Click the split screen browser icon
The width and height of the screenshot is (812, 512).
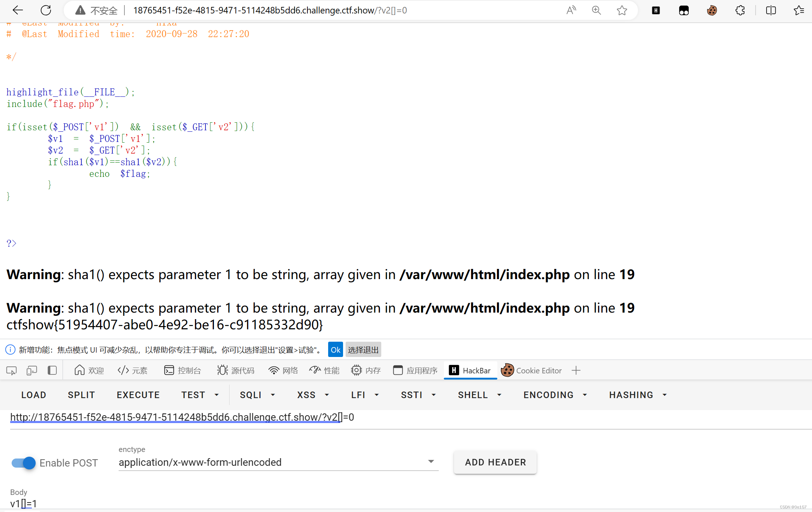771,10
